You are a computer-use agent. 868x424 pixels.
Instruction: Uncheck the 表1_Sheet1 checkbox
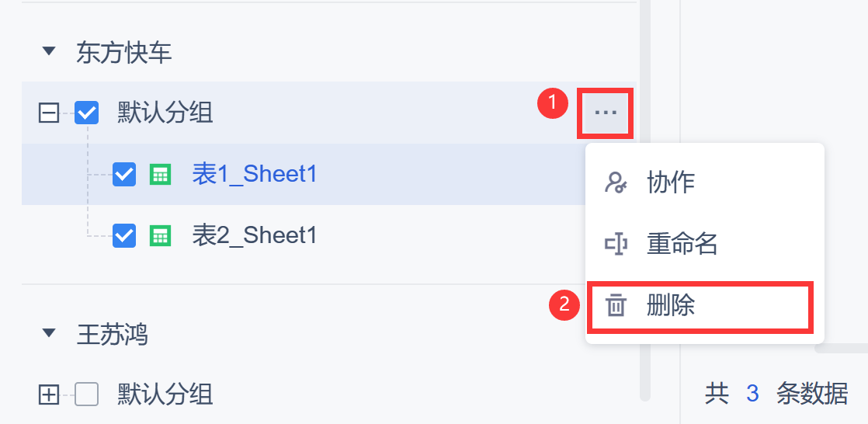(x=124, y=175)
